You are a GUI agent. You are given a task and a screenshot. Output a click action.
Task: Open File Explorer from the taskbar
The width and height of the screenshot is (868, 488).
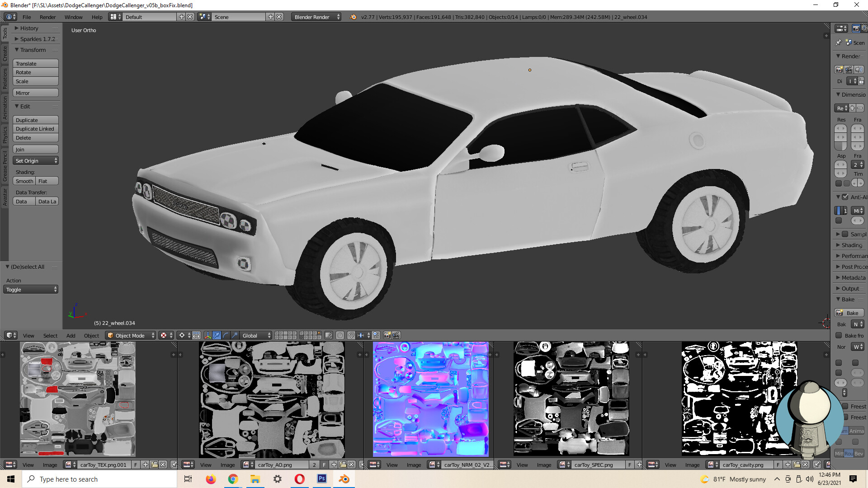pos(255,479)
